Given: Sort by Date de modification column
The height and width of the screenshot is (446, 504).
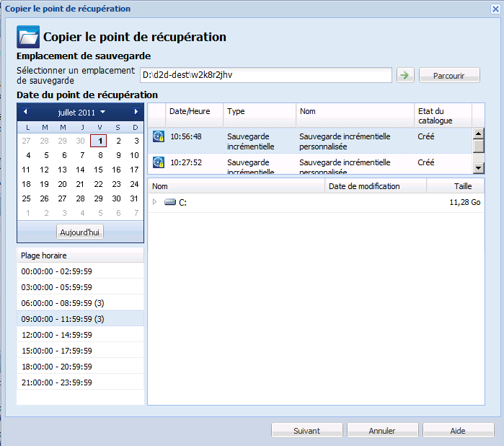Looking at the screenshot, I should [x=375, y=186].
